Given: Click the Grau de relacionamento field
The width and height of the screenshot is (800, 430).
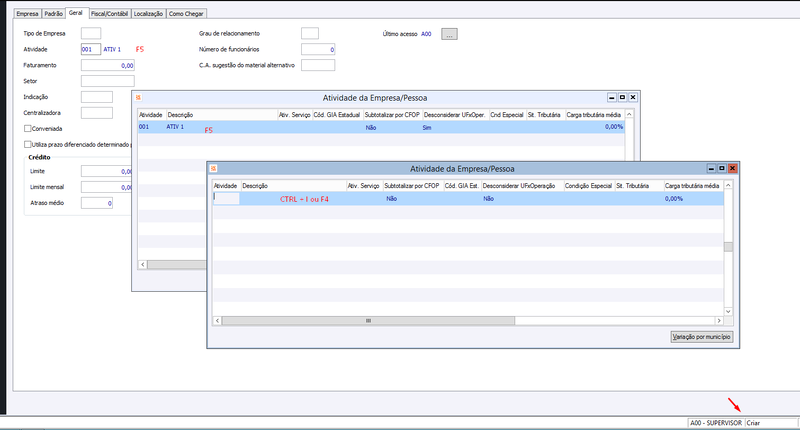Looking at the screenshot, I should pos(310,33).
